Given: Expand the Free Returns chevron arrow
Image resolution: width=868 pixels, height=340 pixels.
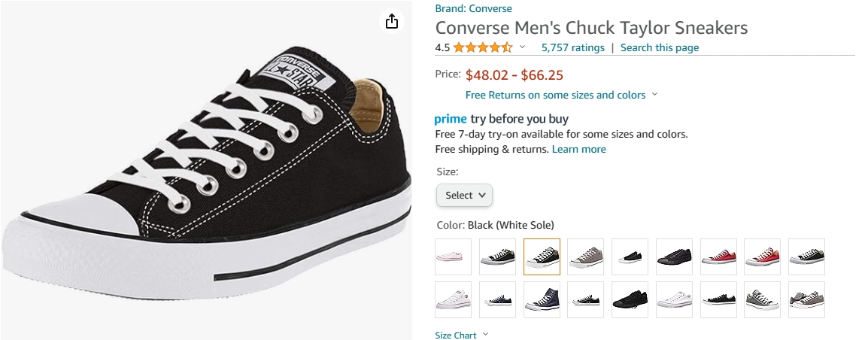Looking at the screenshot, I should tap(654, 95).
